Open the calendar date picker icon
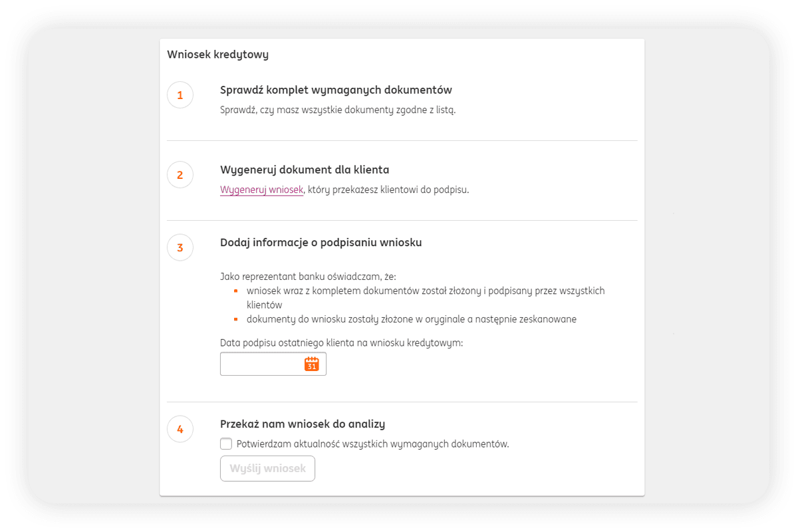Screen dimensions: 798x532 (x=311, y=364)
